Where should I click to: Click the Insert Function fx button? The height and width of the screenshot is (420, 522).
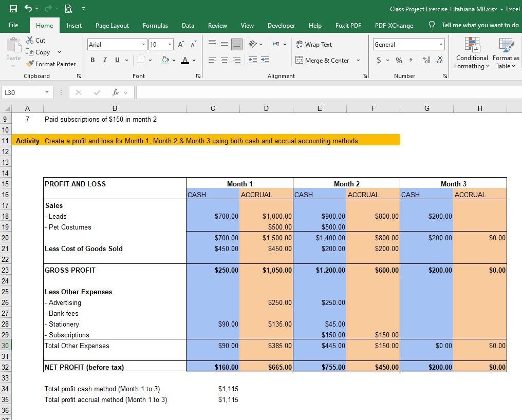coord(116,92)
